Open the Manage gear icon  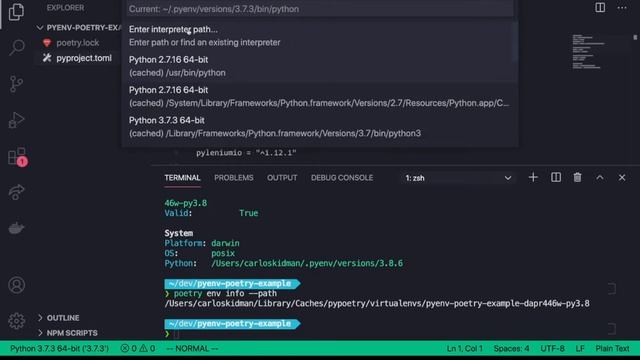(16, 321)
